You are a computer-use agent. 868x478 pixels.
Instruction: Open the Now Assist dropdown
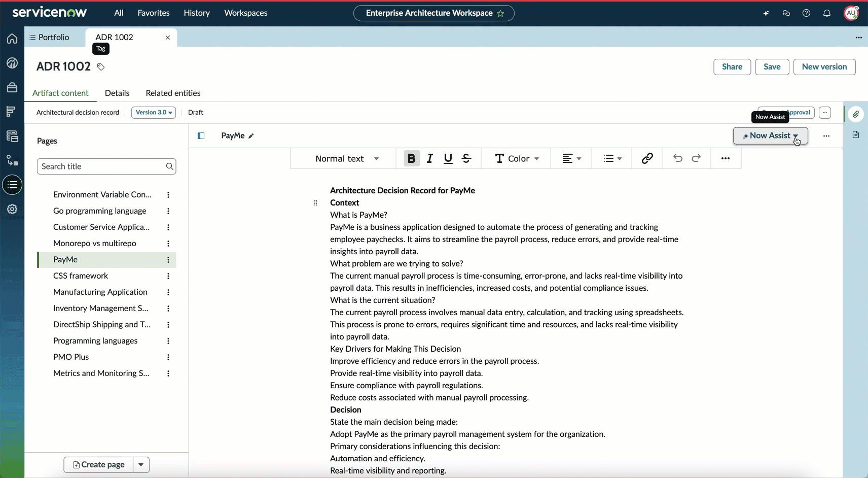coord(771,136)
